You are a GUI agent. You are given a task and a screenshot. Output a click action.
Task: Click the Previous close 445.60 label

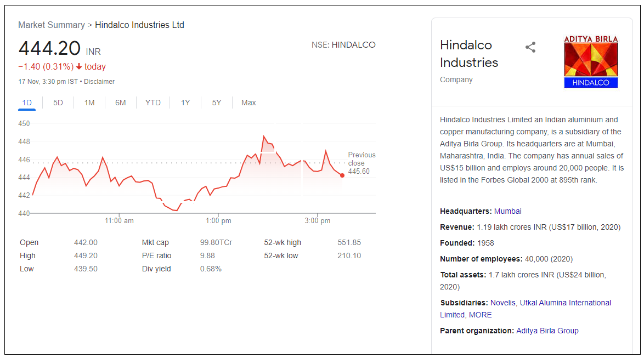(x=361, y=163)
